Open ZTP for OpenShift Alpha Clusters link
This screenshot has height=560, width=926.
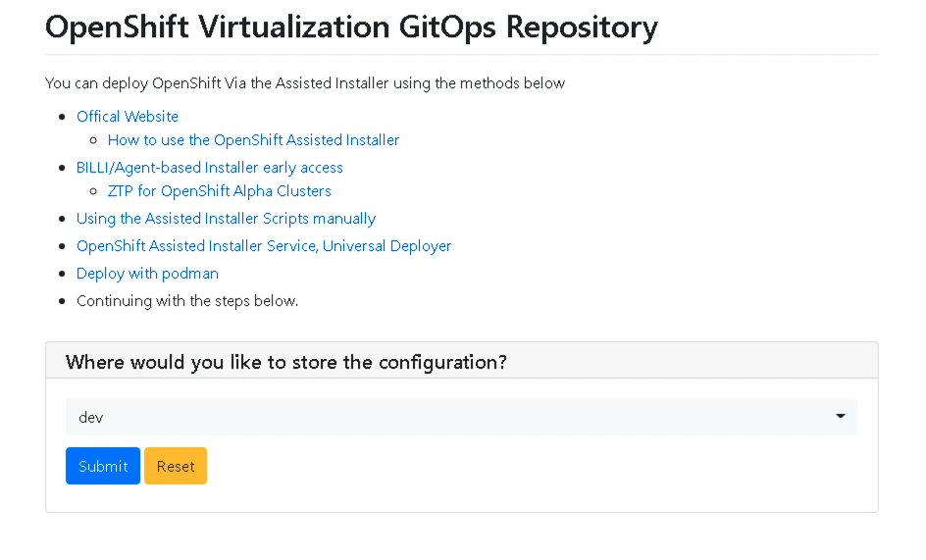point(220,191)
